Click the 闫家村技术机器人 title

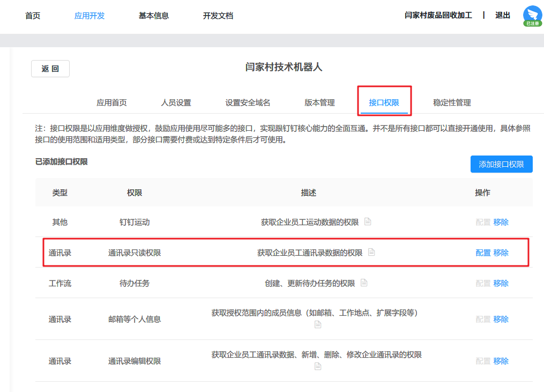[284, 67]
